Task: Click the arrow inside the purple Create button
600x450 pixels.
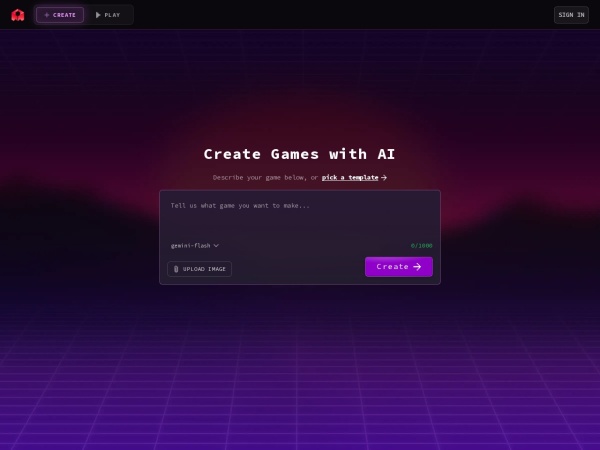Action: pos(417,267)
